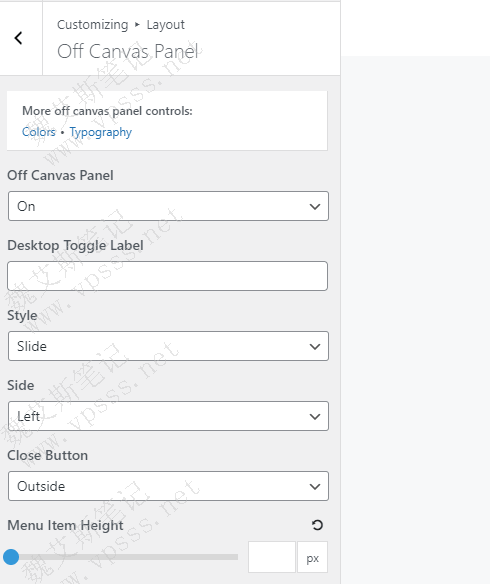490x584 pixels.
Task: Click the middle of the Menu Item Height track
Action: coord(125,557)
